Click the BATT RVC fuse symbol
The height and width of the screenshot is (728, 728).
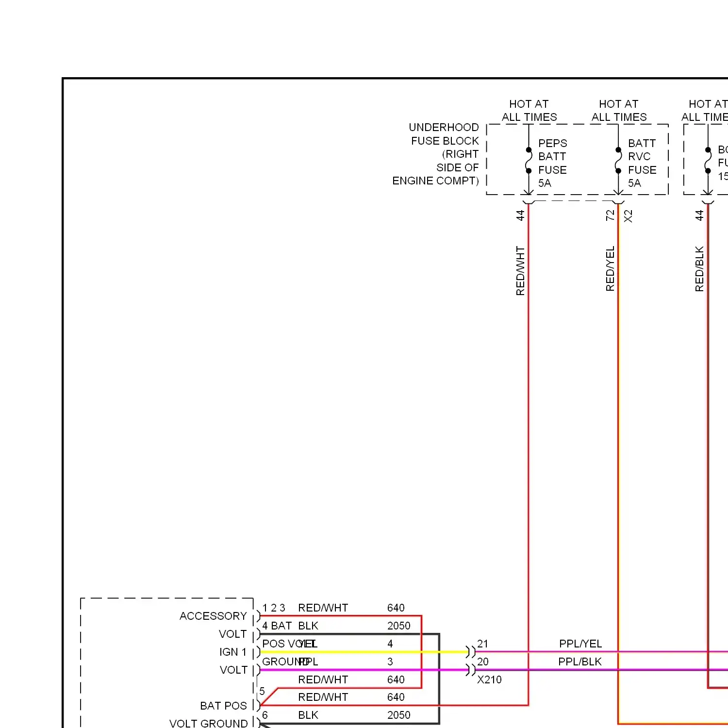(618, 160)
